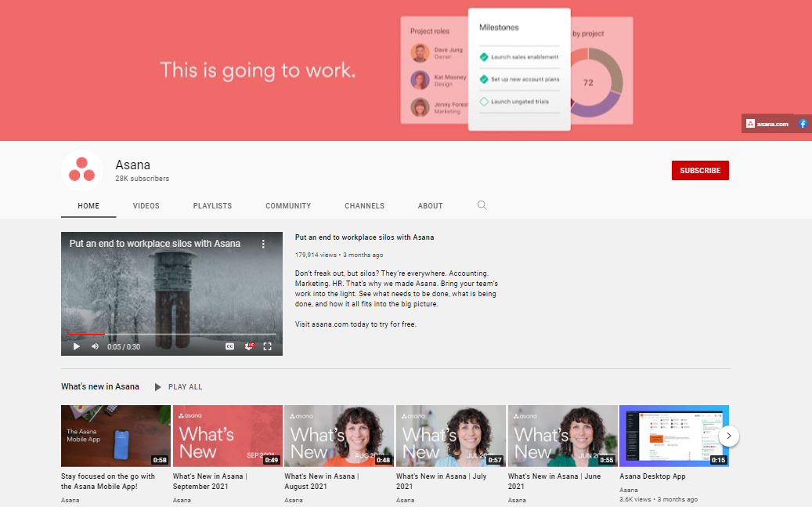The width and height of the screenshot is (812, 507).
Task: Play the featured silos video
Action: click(x=76, y=346)
